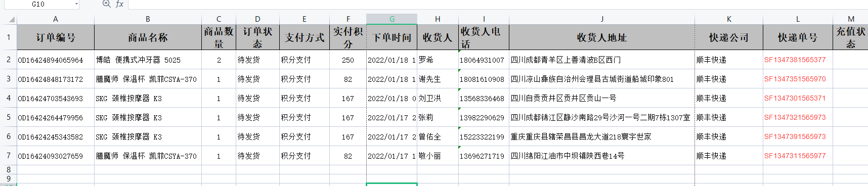This screenshot has height=186, width=868.
Task: Click tracking number SF1347301565371
Action: tap(798, 98)
